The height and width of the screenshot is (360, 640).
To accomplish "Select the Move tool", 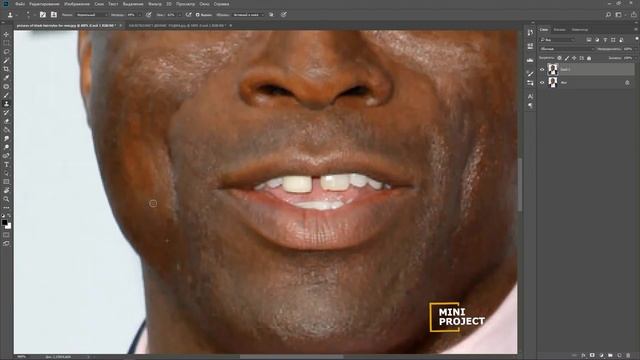I will click(x=6, y=35).
